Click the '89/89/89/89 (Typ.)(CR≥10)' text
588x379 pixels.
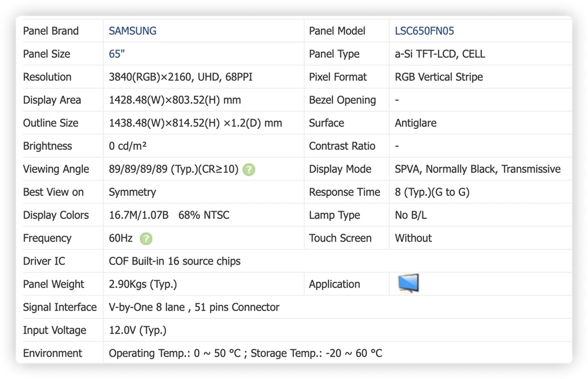pyautogui.click(x=174, y=169)
